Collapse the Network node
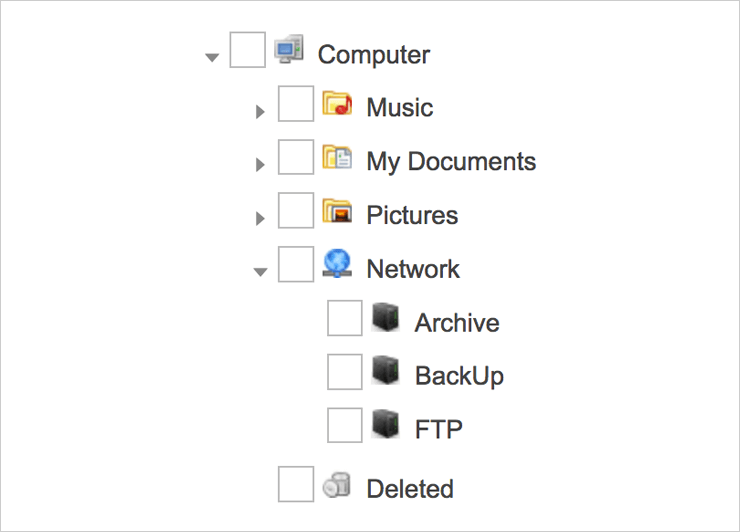The height and width of the screenshot is (532, 740). (x=261, y=272)
